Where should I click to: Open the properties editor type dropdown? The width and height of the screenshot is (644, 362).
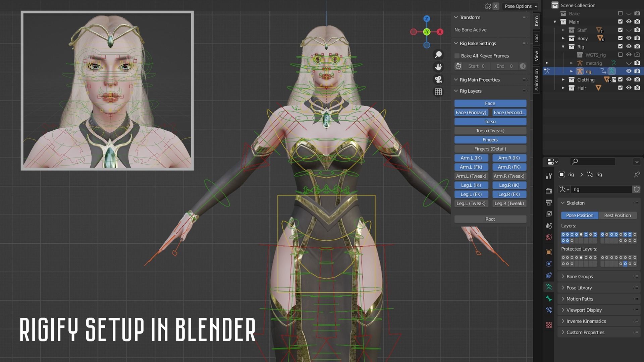pos(552,162)
